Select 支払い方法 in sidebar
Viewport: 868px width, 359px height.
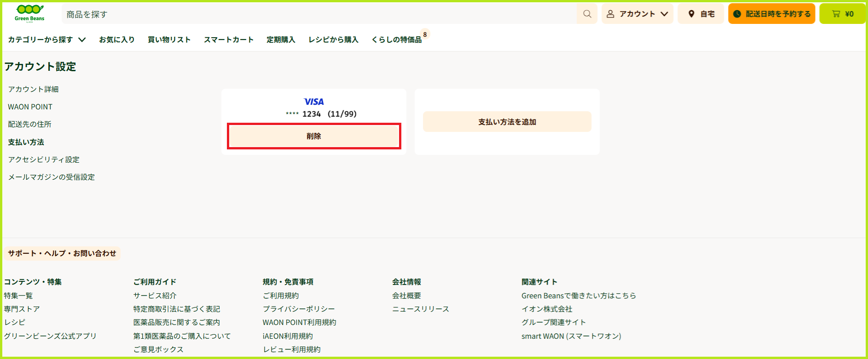[x=26, y=142]
